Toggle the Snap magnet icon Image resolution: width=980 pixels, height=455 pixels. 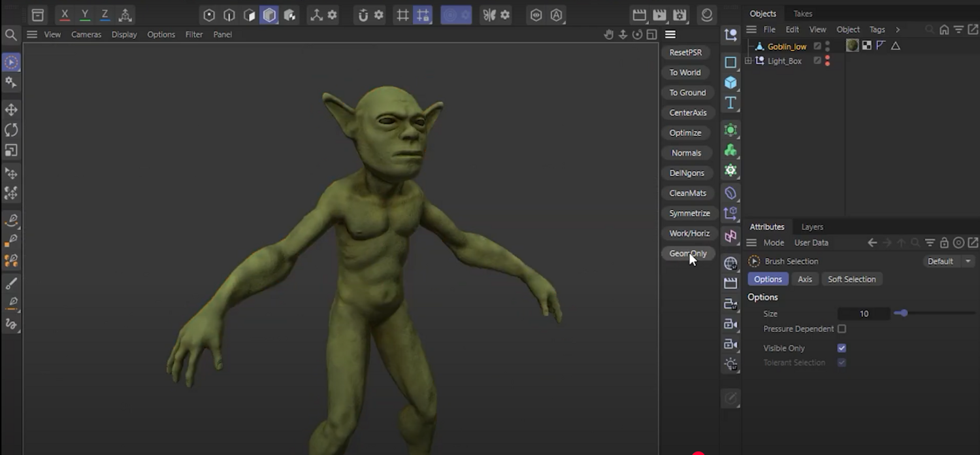(363, 14)
